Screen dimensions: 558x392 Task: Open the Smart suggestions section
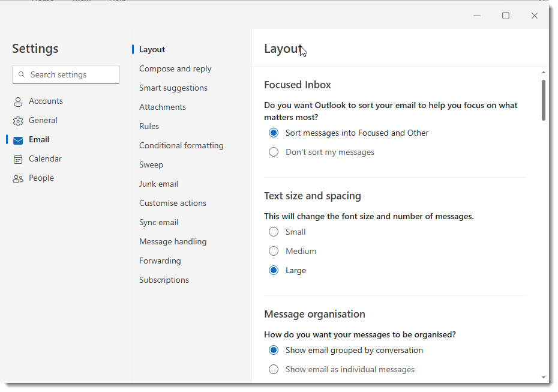[x=173, y=88]
